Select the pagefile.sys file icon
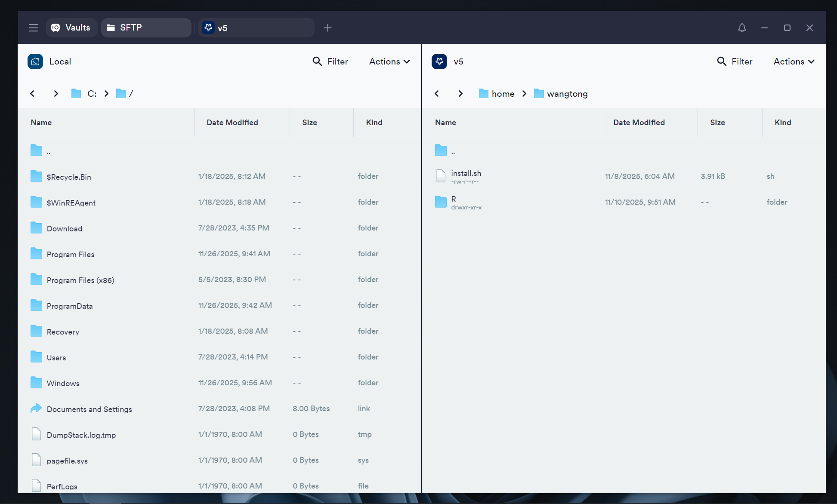 coord(37,460)
